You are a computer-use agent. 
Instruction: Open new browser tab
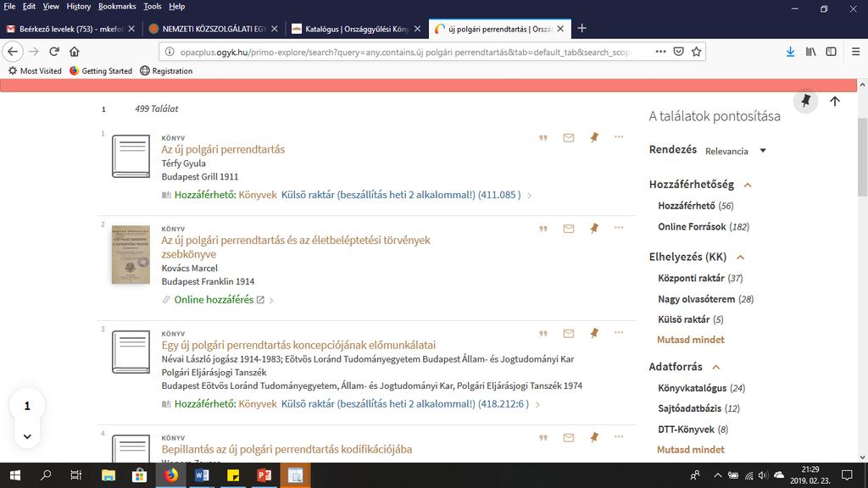tap(581, 29)
